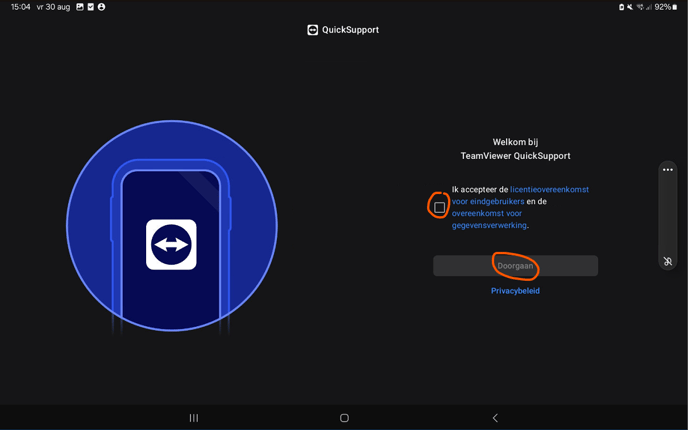Tap the TeamViewer arrows icon in illustration
This screenshot has height=430, width=688.
point(171,245)
